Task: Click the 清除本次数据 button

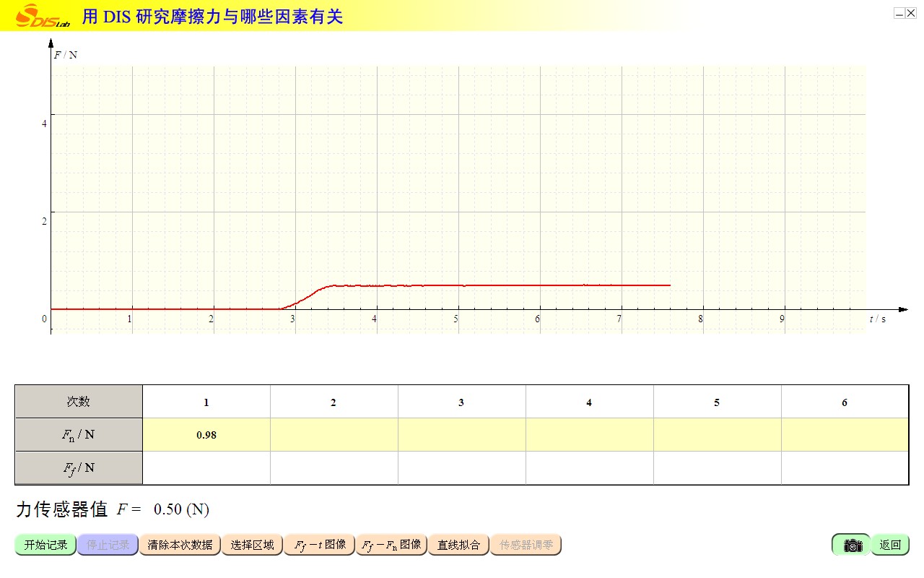Action: tap(180, 545)
